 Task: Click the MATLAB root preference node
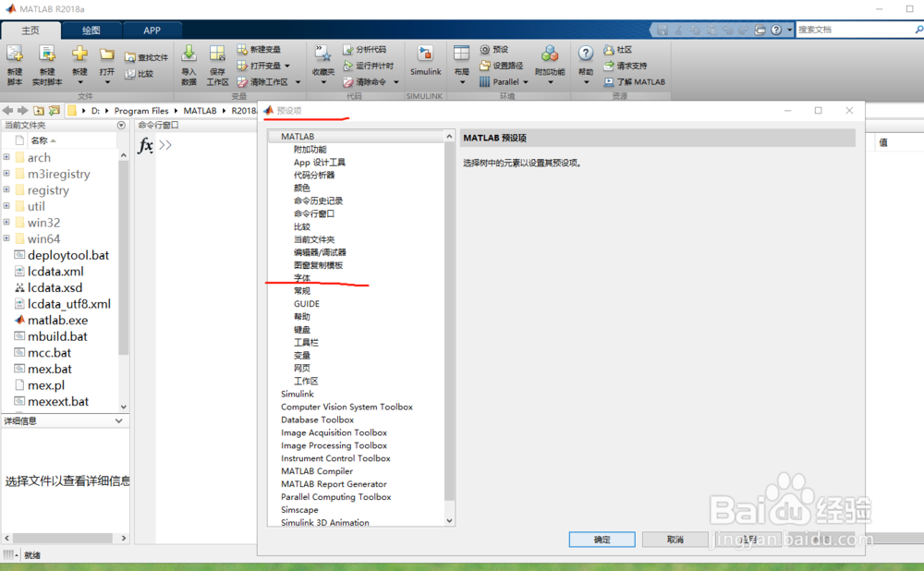(x=298, y=136)
